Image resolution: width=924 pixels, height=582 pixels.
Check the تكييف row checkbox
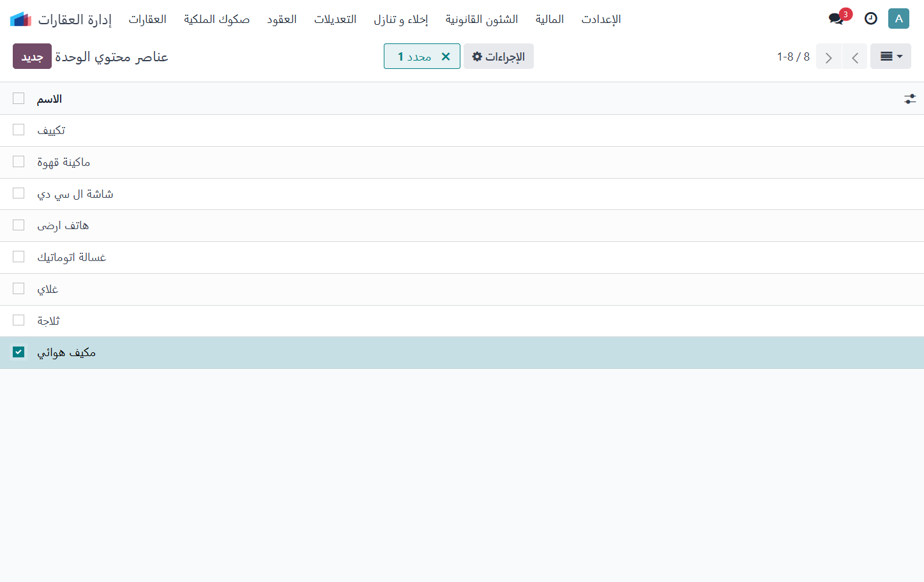[x=19, y=130]
